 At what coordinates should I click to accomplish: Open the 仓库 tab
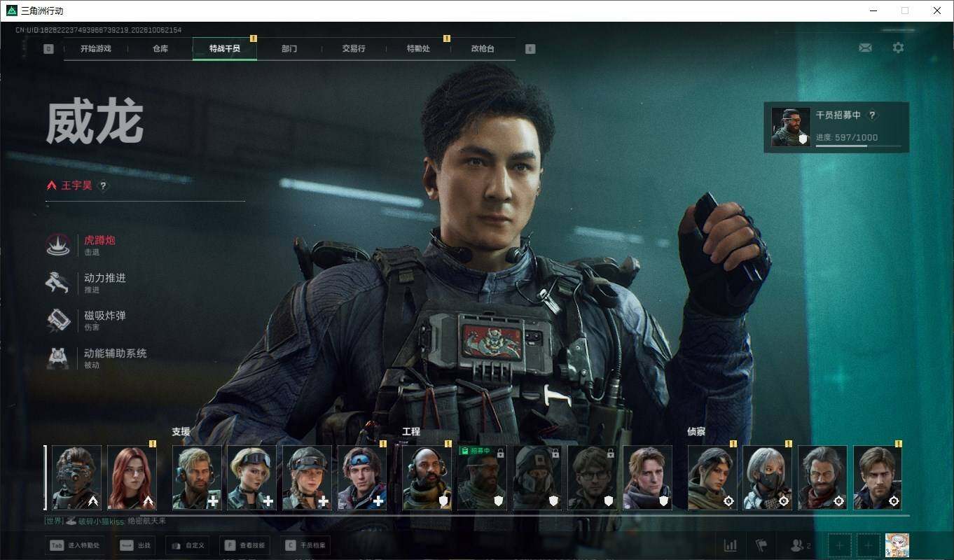160,49
